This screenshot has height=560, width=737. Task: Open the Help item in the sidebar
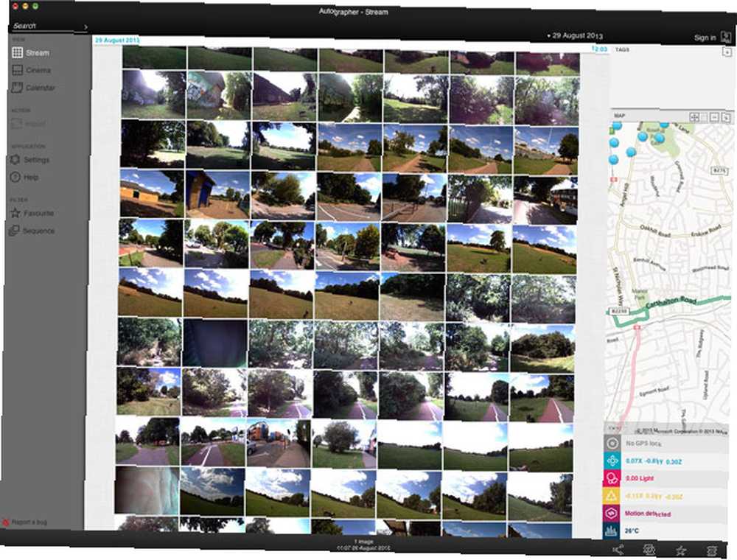pyautogui.click(x=24, y=177)
